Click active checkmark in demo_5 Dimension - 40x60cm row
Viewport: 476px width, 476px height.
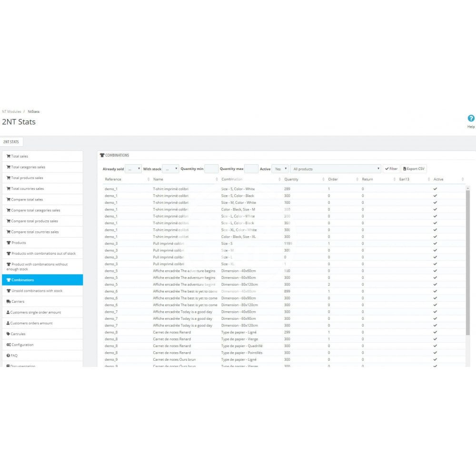(435, 271)
